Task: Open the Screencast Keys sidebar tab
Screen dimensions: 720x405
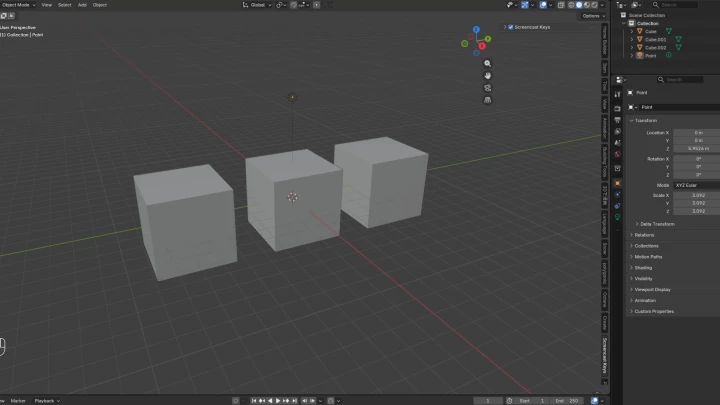Action: pyautogui.click(x=605, y=356)
